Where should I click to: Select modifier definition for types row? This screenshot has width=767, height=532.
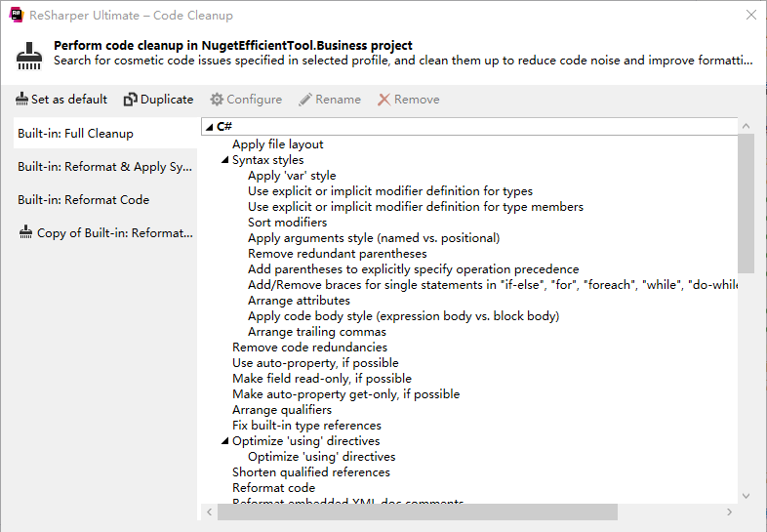(390, 191)
